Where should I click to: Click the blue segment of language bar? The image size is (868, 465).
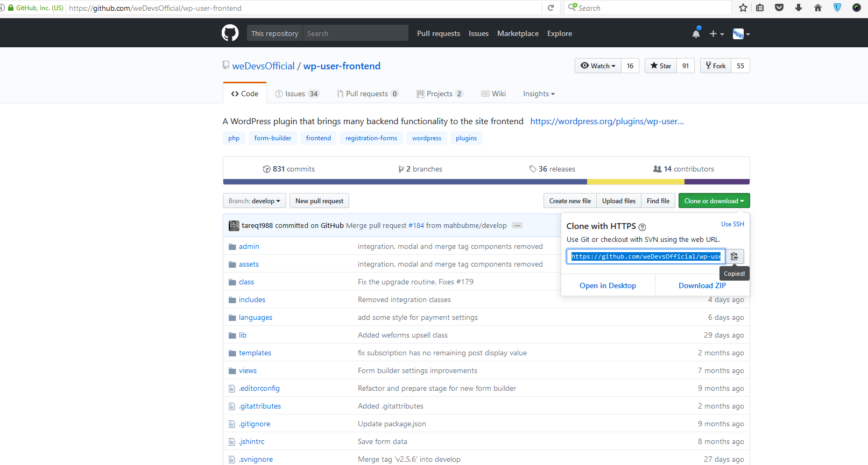point(405,182)
